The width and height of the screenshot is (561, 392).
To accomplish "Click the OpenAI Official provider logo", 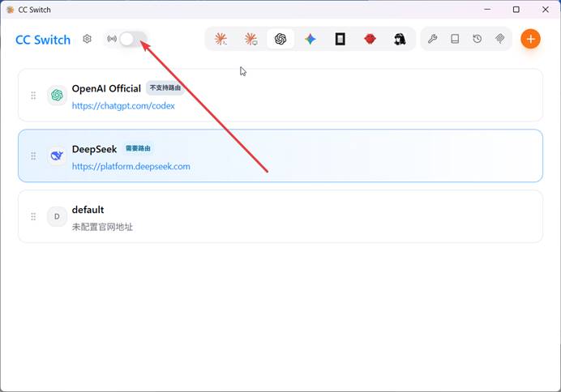I will pyautogui.click(x=57, y=95).
